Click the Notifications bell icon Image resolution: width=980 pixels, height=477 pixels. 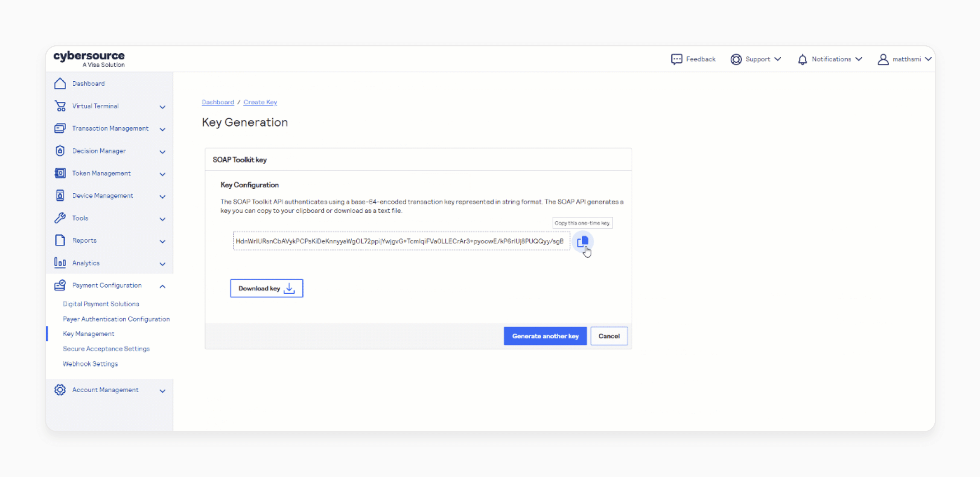point(802,59)
